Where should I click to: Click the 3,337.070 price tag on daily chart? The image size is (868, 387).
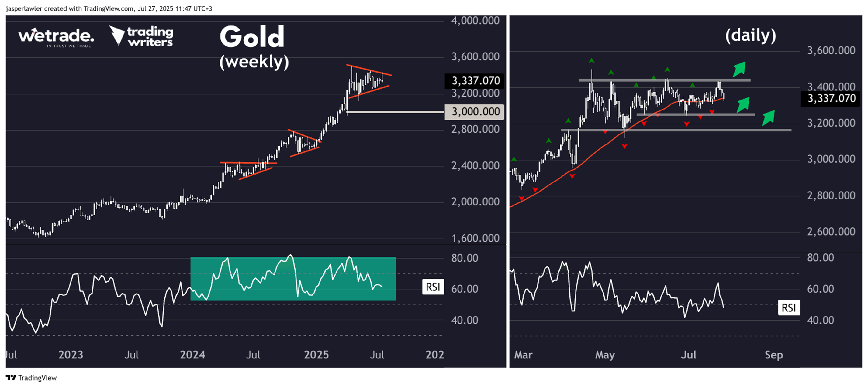831,98
